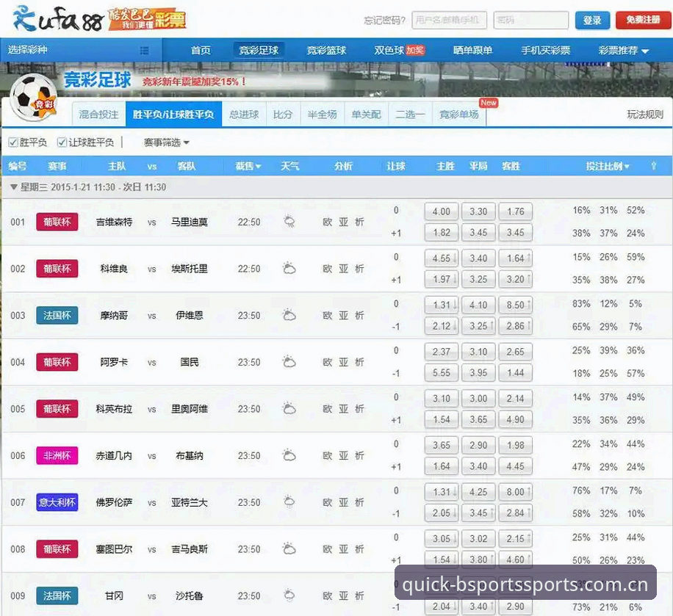Click the up arrow in table header
673x616 pixels.
pos(654,166)
